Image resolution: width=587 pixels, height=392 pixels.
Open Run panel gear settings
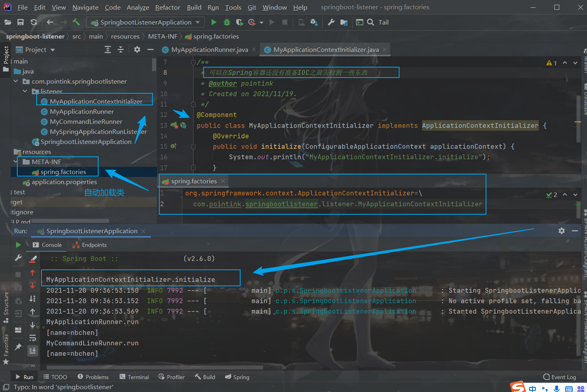click(x=562, y=231)
